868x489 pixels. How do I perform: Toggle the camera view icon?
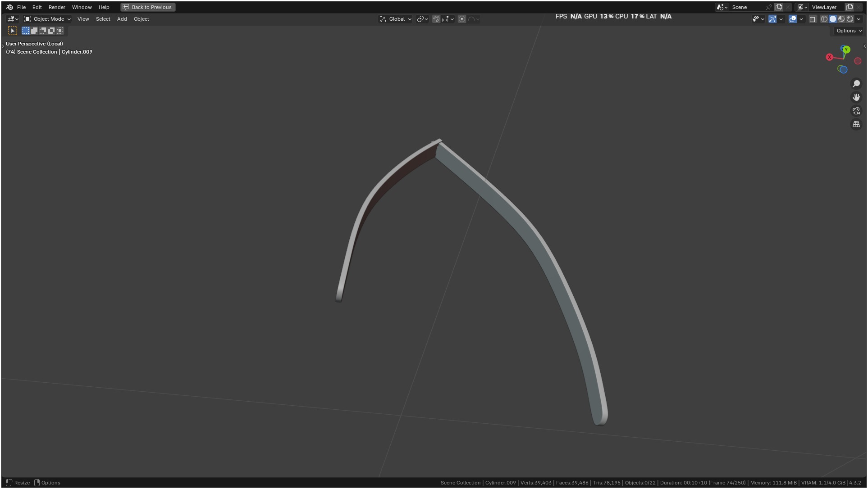856,111
